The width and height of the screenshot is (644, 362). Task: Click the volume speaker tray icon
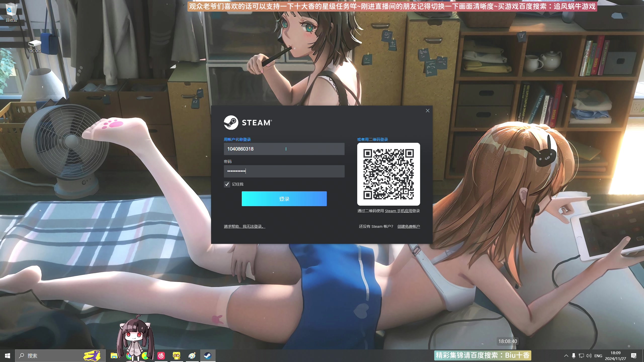point(589,355)
